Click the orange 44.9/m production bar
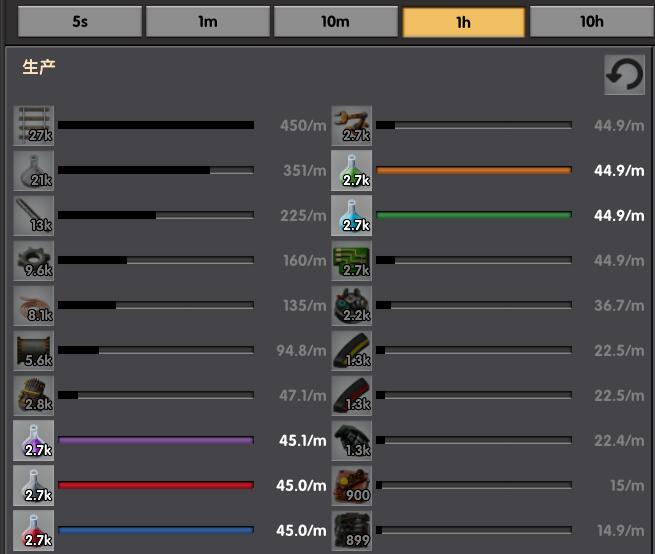Viewport: 655px width, 554px height. [473, 171]
